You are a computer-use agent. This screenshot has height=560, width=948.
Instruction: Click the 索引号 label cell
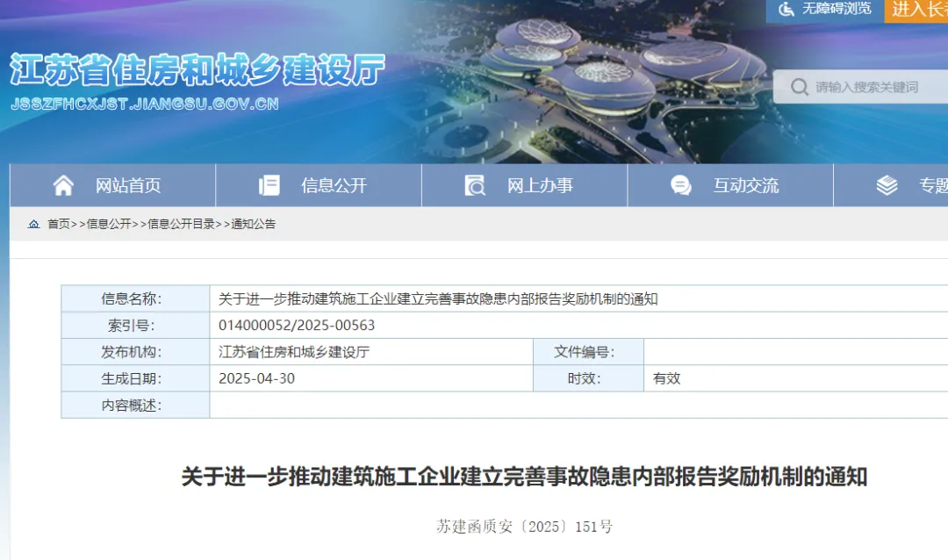(x=135, y=326)
